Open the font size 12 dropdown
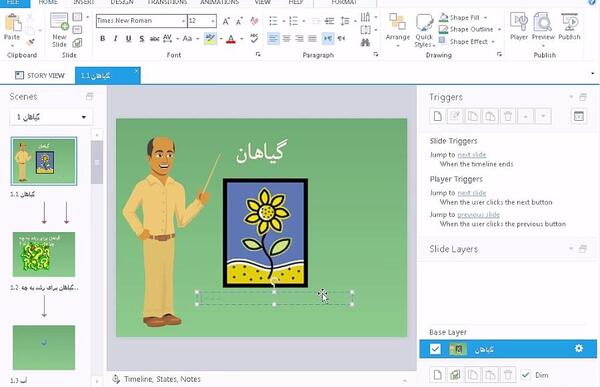This screenshot has width=600, height=387. (x=213, y=21)
